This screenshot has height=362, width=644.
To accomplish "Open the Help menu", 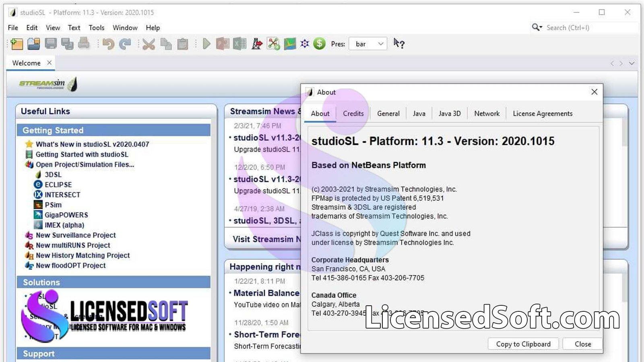I will [153, 27].
